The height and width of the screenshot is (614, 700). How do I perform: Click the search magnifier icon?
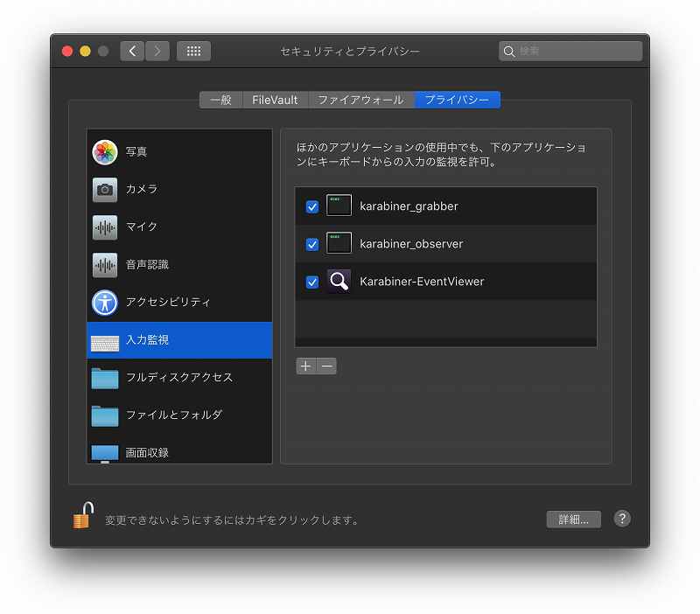point(509,52)
